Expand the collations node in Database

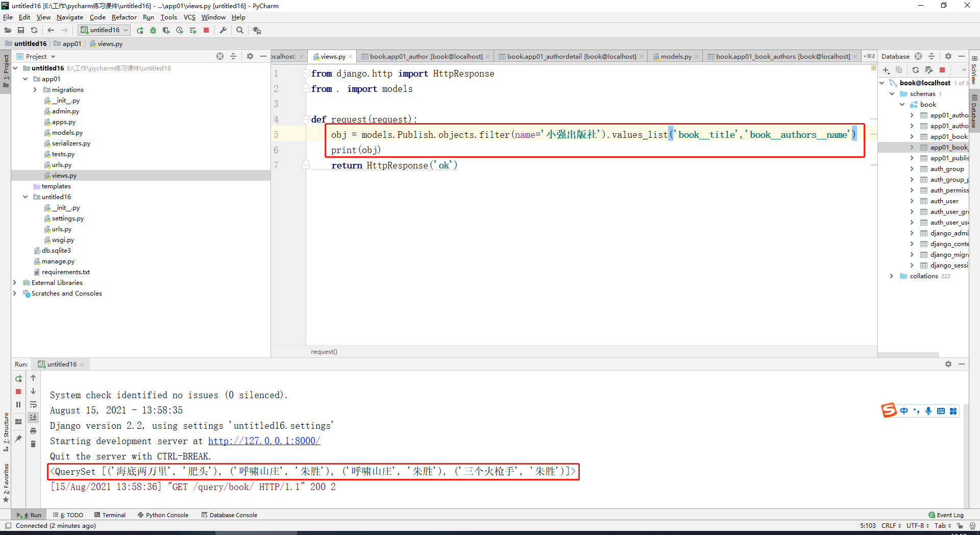coord(892,276)
